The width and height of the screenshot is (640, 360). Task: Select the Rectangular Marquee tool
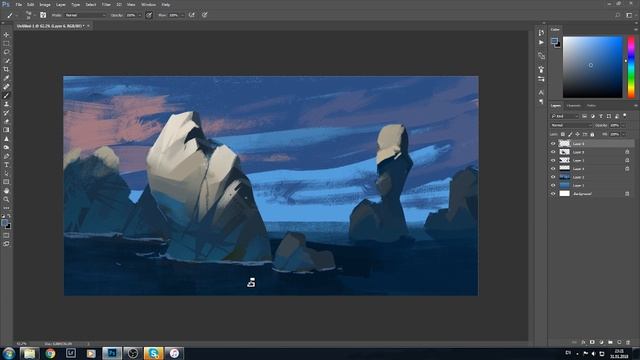point(6,43)
